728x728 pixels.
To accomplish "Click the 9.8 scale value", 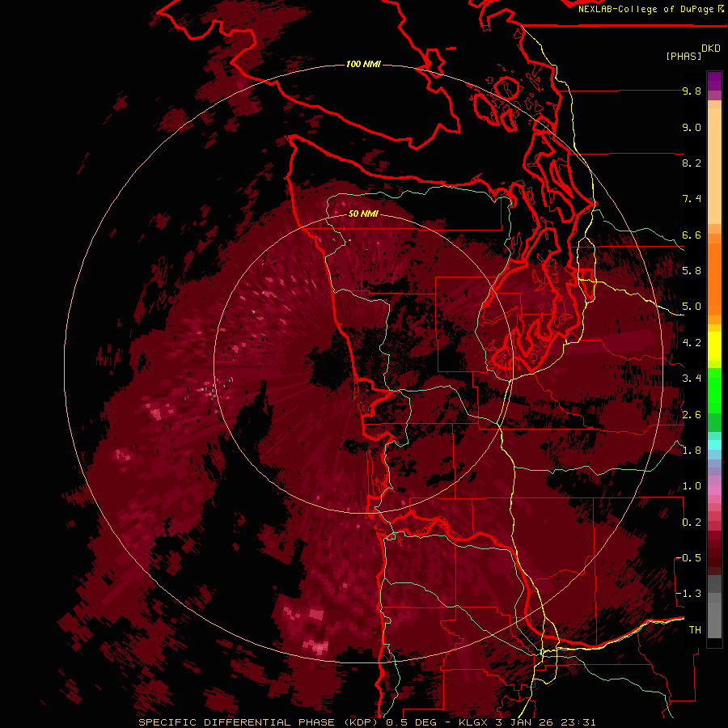I will [x=692, y=91].
